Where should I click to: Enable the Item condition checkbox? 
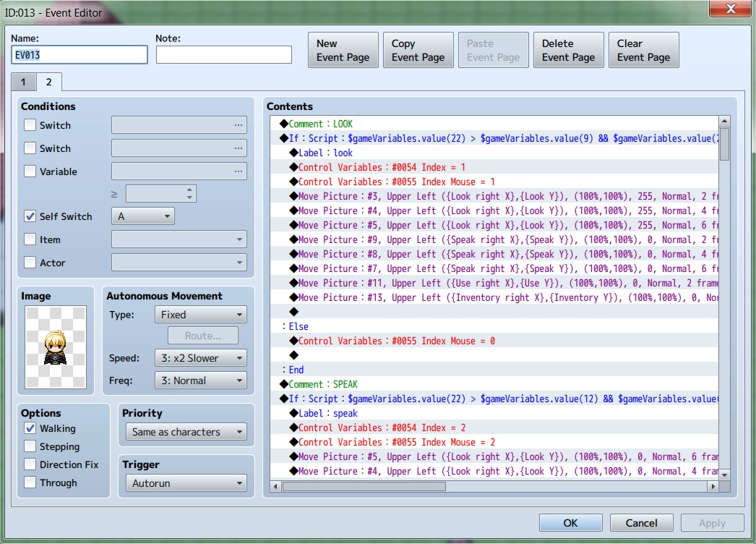click(x=30, y=239)
